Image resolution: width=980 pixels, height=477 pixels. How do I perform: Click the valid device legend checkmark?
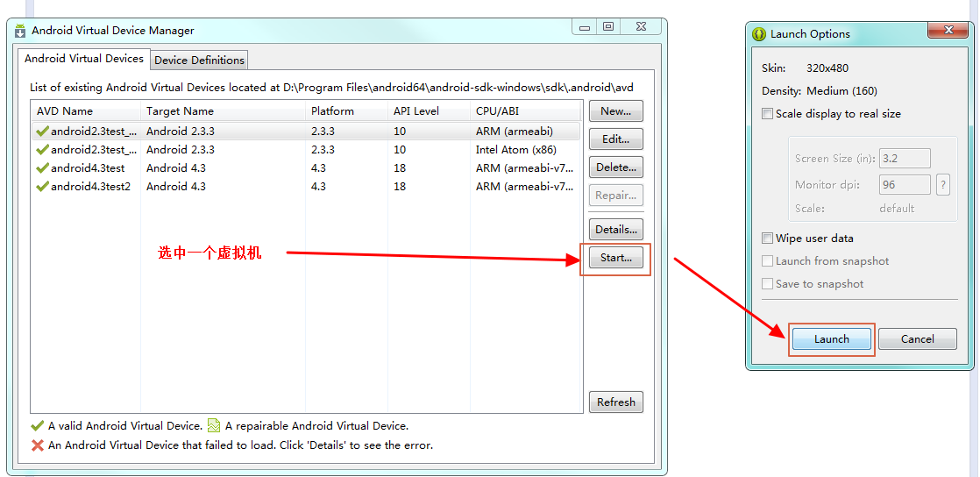tap(38, 426)
